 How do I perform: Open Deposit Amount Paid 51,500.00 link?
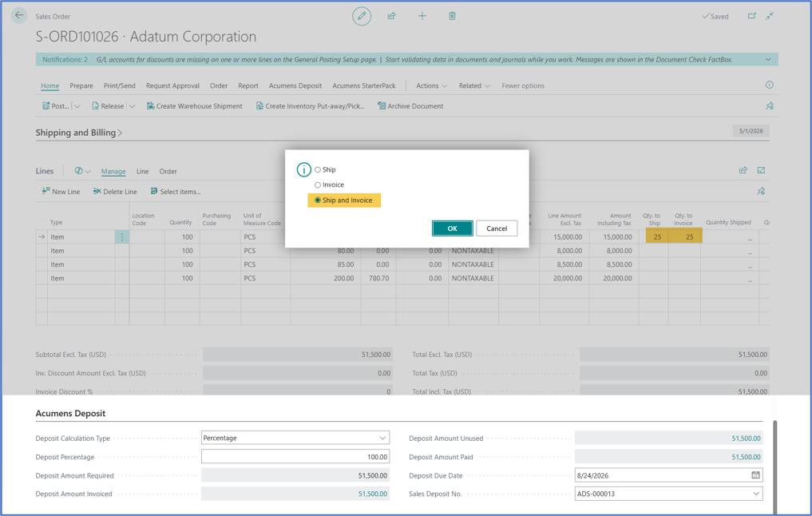tap(746, 456)
